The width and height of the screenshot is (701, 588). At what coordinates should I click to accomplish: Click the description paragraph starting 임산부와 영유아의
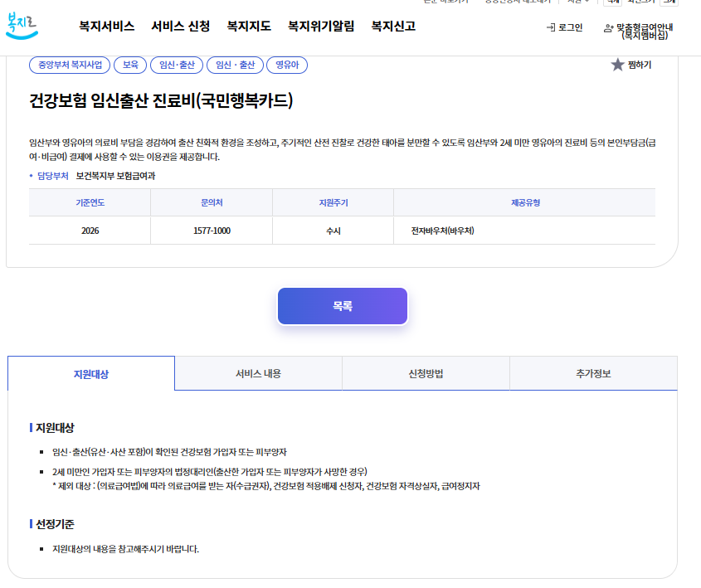pos(343,149)
